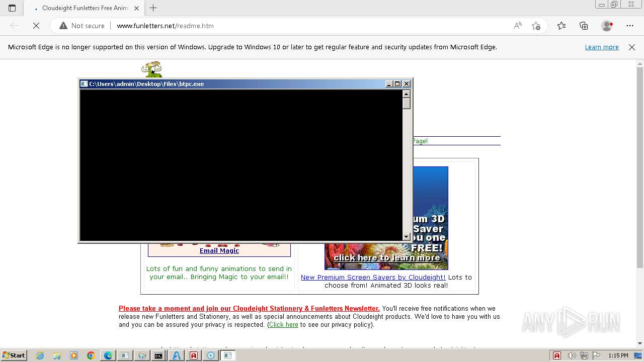Follow the join Cloudeight Newsletter link

[249, 308]
